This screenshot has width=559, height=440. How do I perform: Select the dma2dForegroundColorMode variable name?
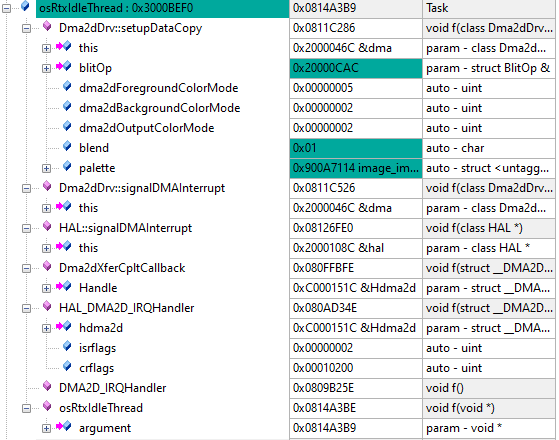(x=159, y=88)
